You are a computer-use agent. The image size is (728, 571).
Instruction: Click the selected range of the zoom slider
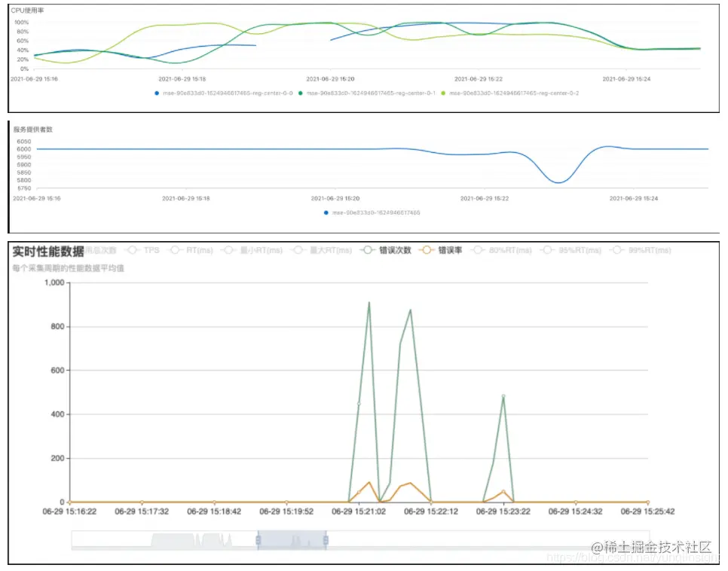(292, 540)
